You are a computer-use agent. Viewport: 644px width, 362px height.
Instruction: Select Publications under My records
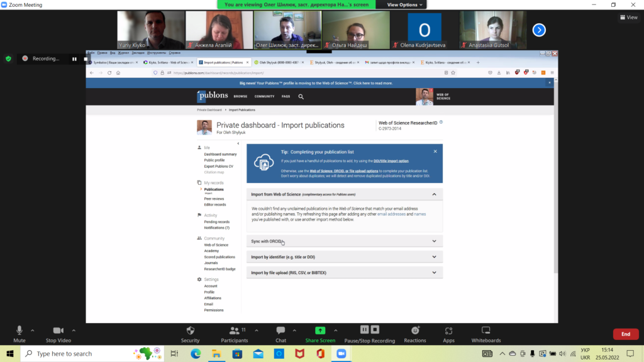pos(214,189)
